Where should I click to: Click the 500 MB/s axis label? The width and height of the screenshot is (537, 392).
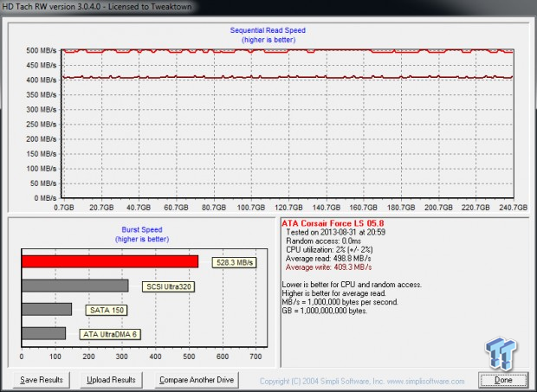tap(41, 51)
